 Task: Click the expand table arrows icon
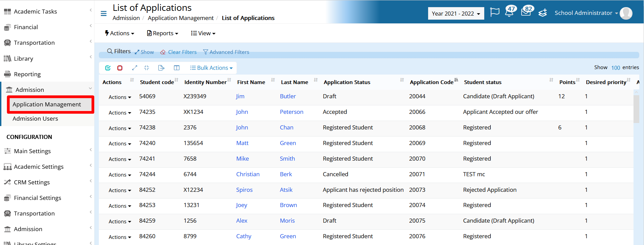134,68
